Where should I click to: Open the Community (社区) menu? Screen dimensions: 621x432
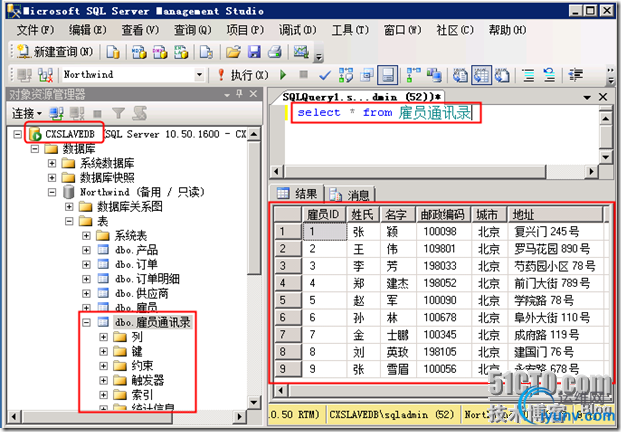(x=455, y=30)
